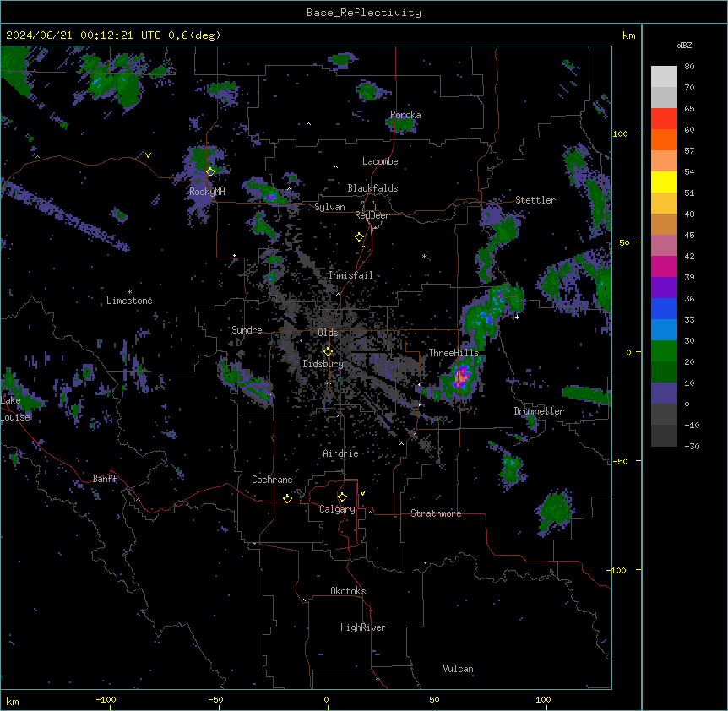Click the Olds town label
The image size is (728, 711).
pyautogui.click(x=328, y=333)
